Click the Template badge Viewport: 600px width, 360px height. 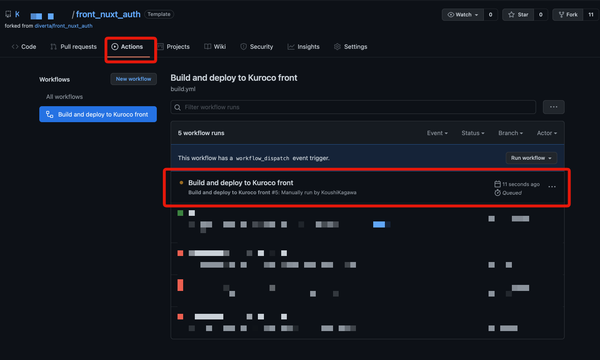pos(159,14)
